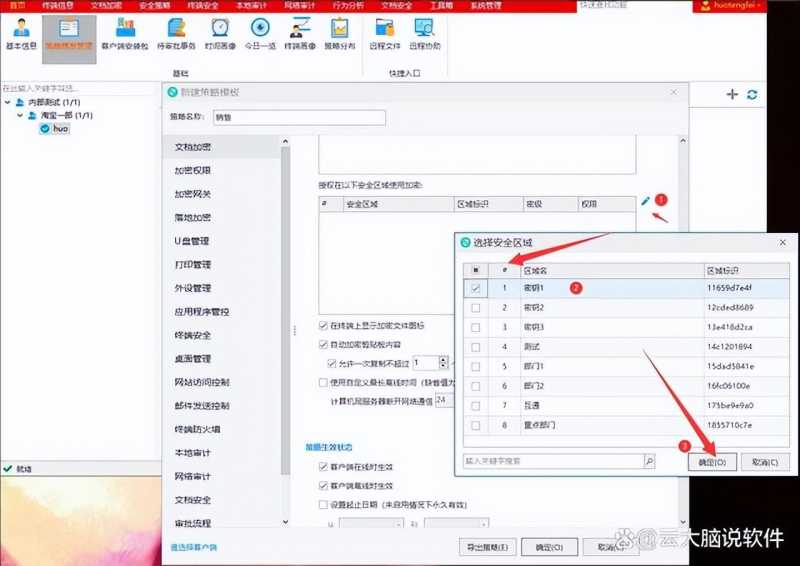Open the 行为分析 top menu
This screenshot has width=800, height=566.
pos(348,6)
